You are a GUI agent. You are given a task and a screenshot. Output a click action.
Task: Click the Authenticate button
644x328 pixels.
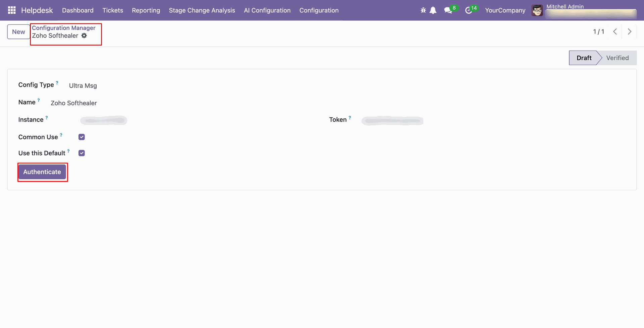tap(42, 172)
